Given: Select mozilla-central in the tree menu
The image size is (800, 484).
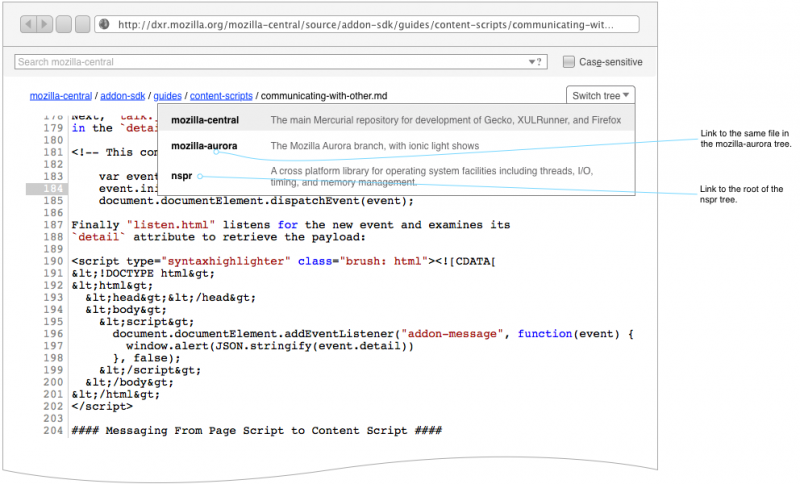Looking at the screenshot, I should 396,120.
